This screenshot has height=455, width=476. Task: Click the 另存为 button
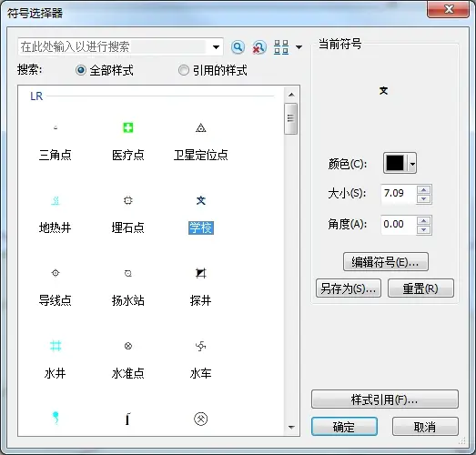[x=349, y=288]
